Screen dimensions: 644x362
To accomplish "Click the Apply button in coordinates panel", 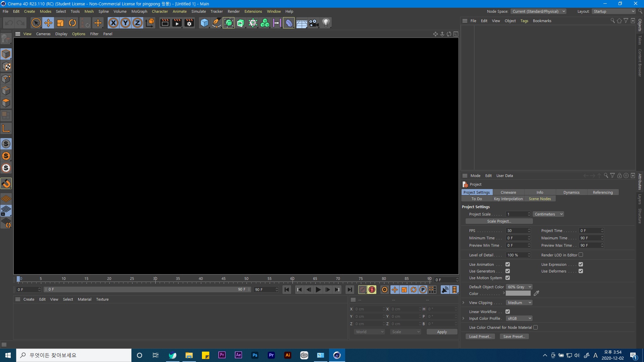I will coord(442,332).
